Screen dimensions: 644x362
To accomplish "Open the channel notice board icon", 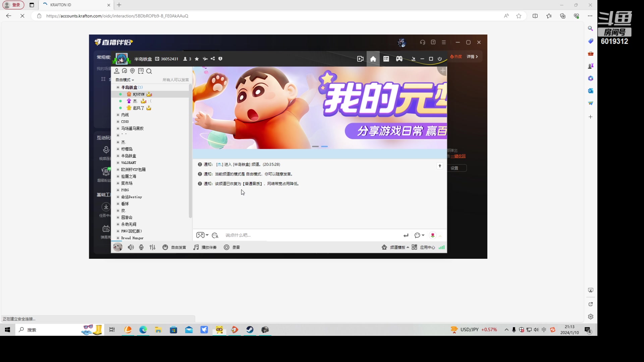I will point(141,71).
